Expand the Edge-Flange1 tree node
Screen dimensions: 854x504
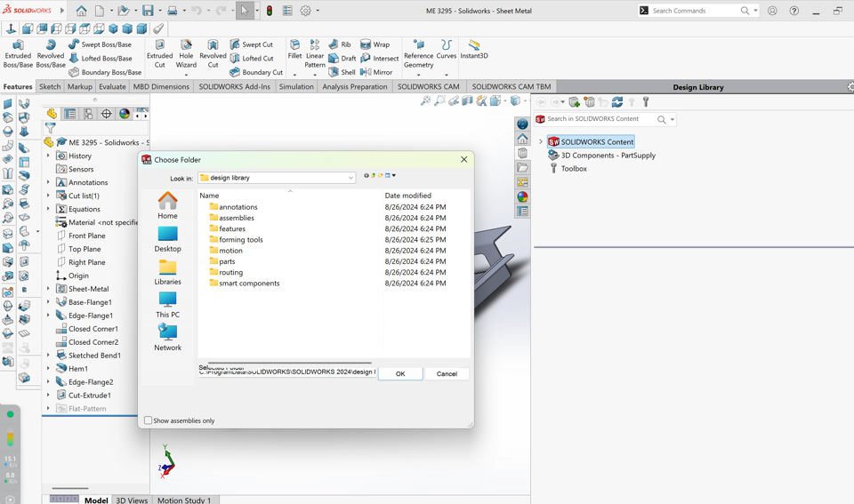[x=48, y=316]
